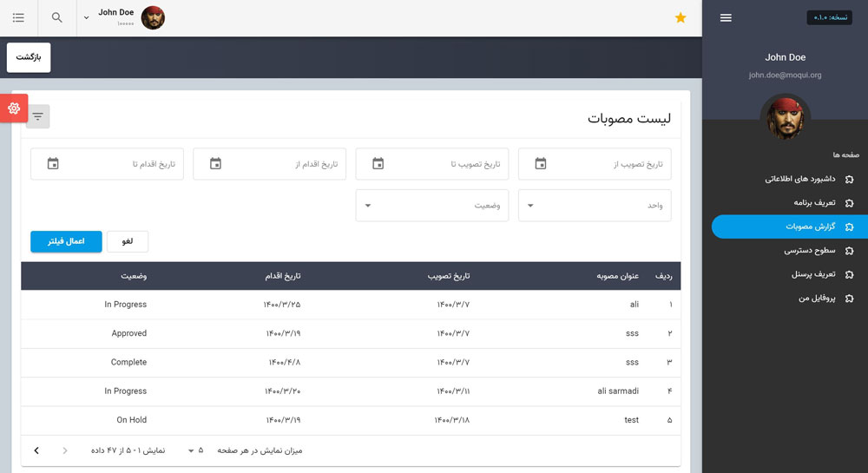Click the لیست مصوبات page title
Screen dimensions: 868x473
coord(628,118)
